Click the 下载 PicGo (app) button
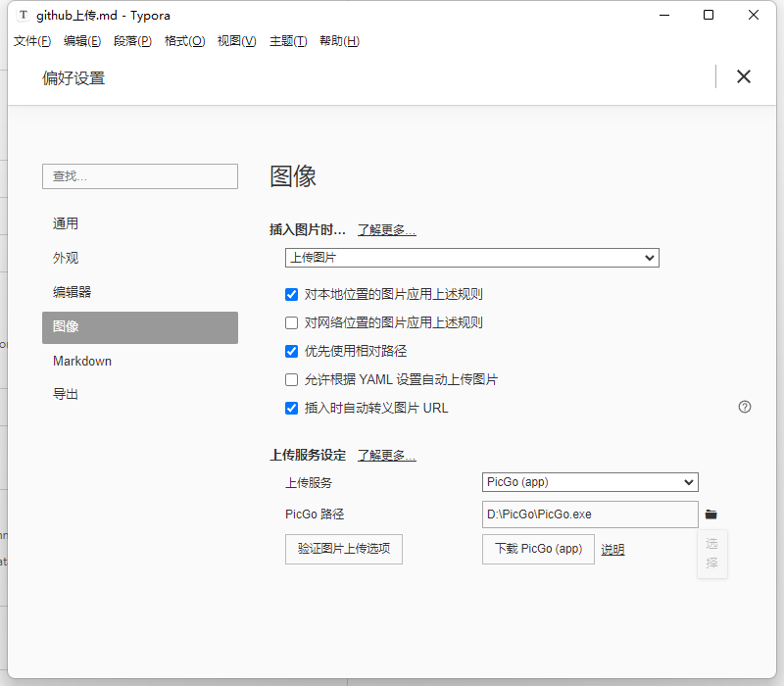Viewport: 784px width, 686px height. (x=538, y=549)
